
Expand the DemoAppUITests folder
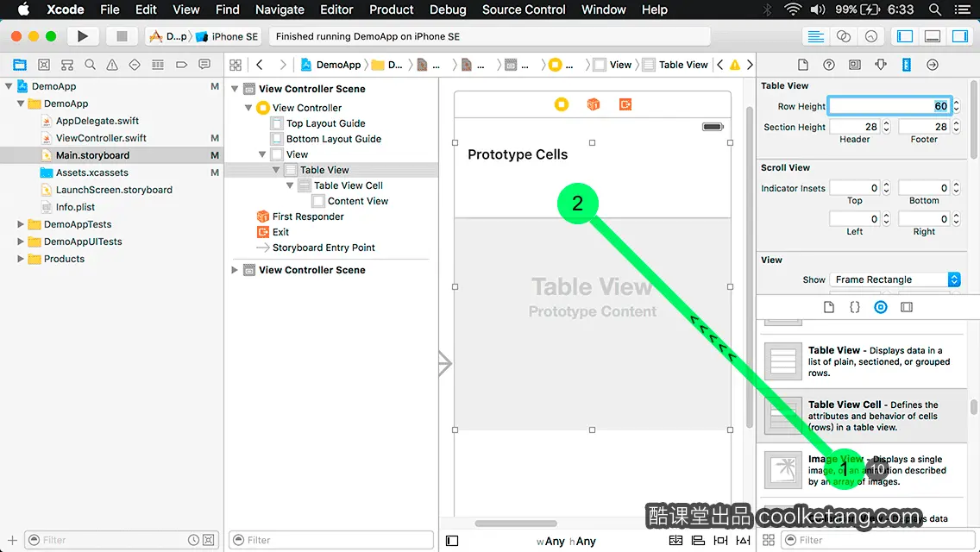pos(21,241)
